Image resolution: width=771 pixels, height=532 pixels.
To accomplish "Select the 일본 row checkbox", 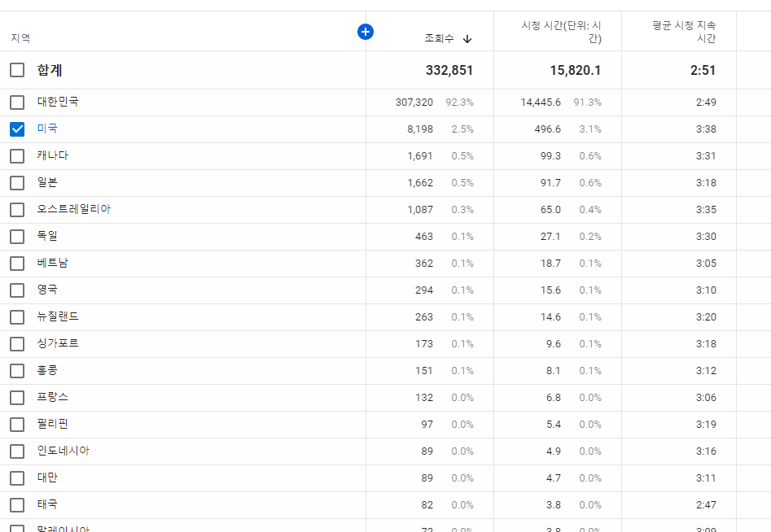I will (x=17, y=183).
